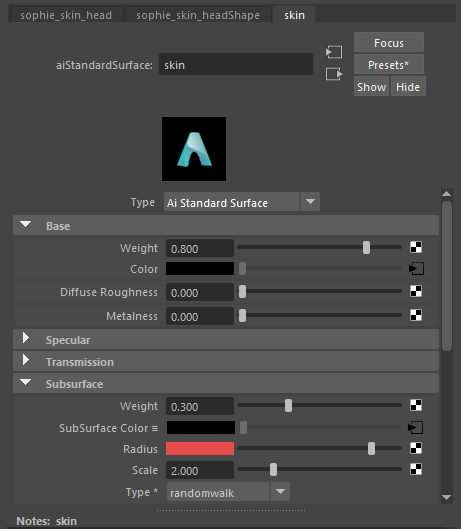This screenshot has width=461, height=529.
Task: Switch to the sophie_skin_headShape tab
Action: coord(198,15)
